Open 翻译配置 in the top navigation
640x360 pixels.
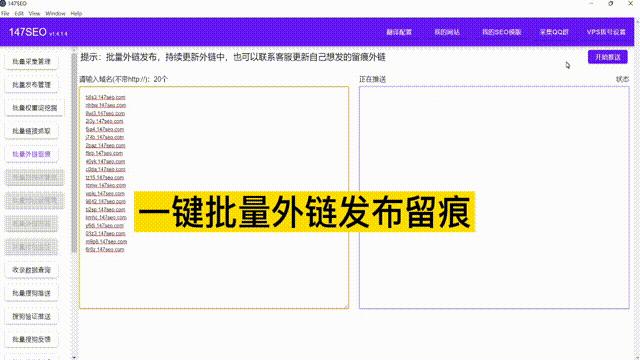(399, 32)
